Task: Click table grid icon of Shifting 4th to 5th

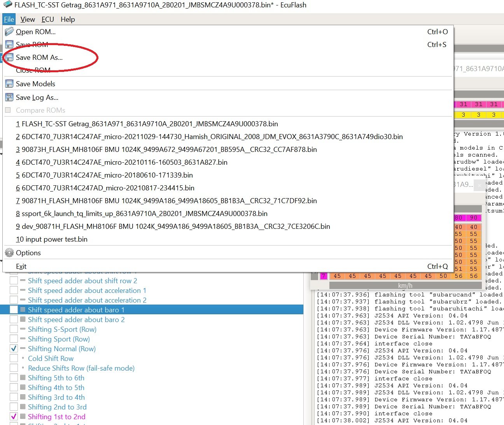Action: (23, 387)
